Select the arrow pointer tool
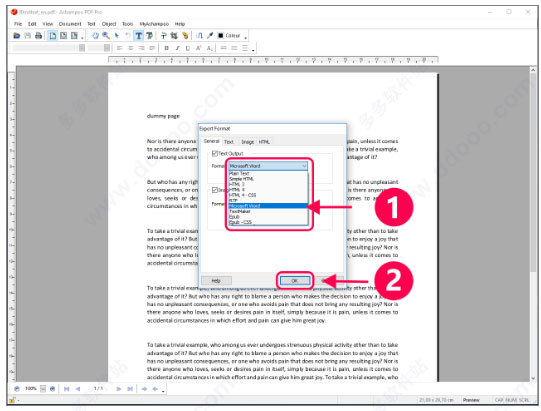Screen dimensions: 541x411 117,36
